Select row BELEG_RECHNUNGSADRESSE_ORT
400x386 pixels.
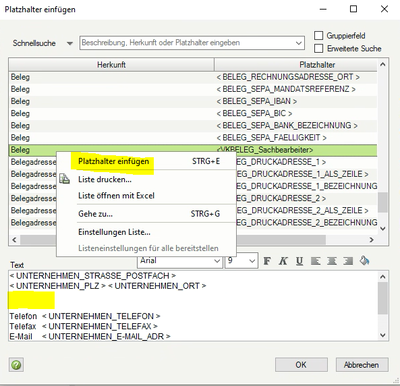pyautogui.click(x=193, y=77)
